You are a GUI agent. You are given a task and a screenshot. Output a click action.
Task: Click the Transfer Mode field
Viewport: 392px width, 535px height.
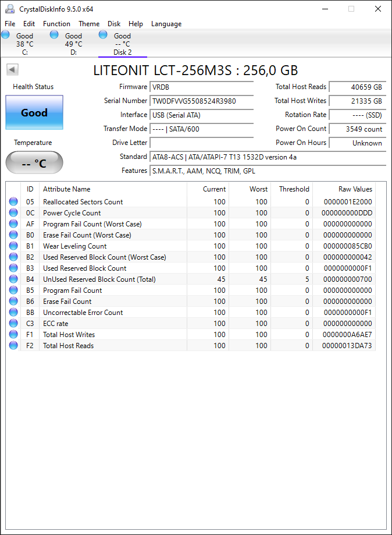[x=202, y=129]
